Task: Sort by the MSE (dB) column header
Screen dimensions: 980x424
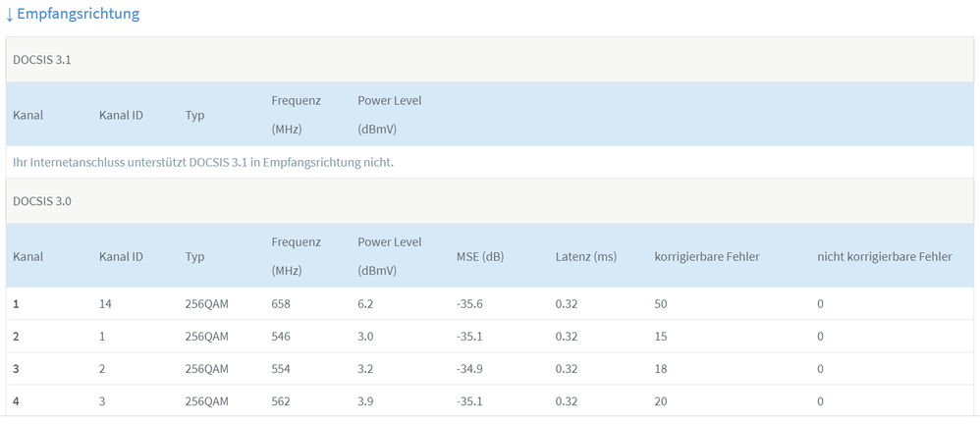Action: (480, 257)
